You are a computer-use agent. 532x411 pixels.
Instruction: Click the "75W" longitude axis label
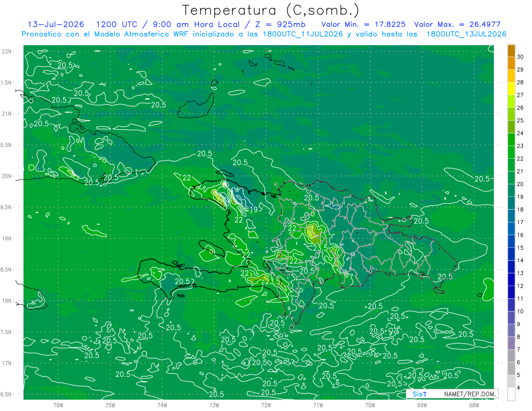110,405
